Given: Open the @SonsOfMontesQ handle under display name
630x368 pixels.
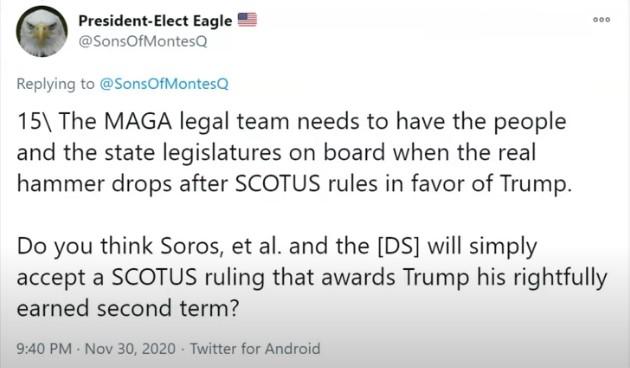Looking at the screenshot, I should tap(143, 41).
